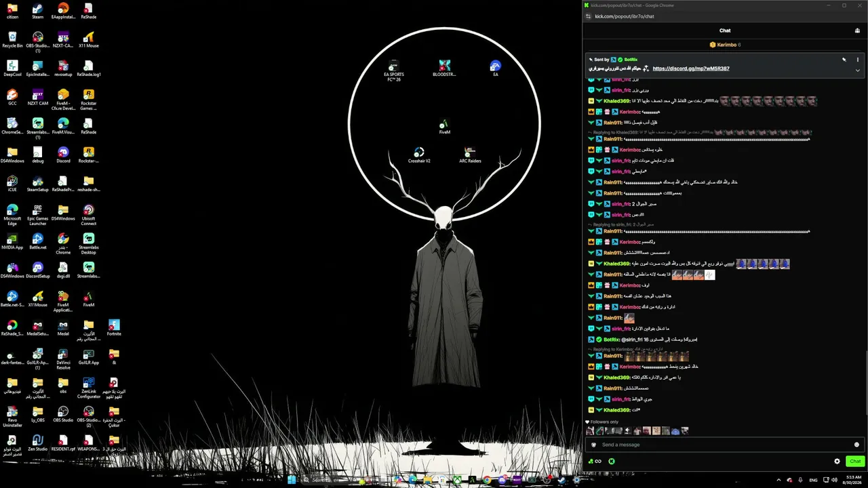Expand the pinned message chevron
This screenshot has width=868, height=488.
(857, 70)
